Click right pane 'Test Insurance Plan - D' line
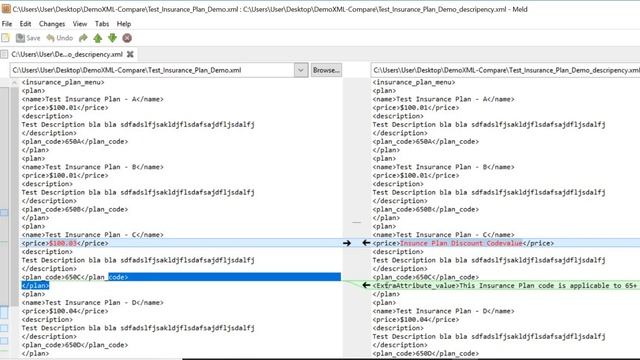The height and width of the screenshot is (360, 640). 443,311
